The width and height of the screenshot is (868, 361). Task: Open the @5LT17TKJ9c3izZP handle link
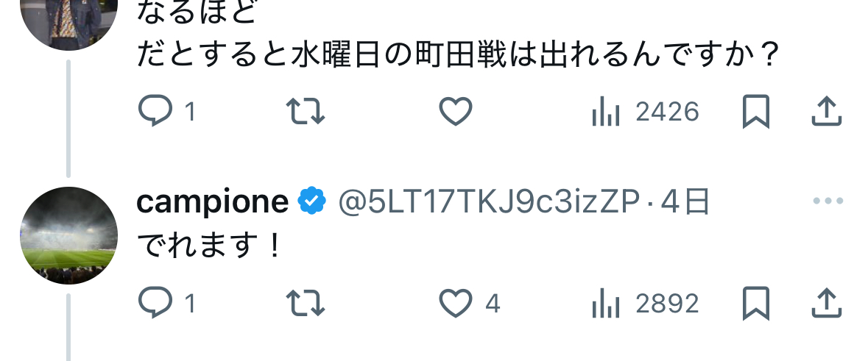(x=488, y=202)
